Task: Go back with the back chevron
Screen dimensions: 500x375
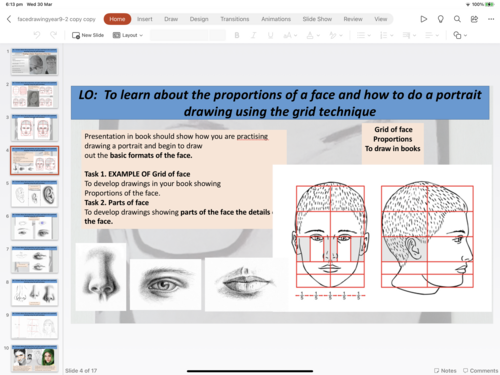Action: (x=9, y=19)
